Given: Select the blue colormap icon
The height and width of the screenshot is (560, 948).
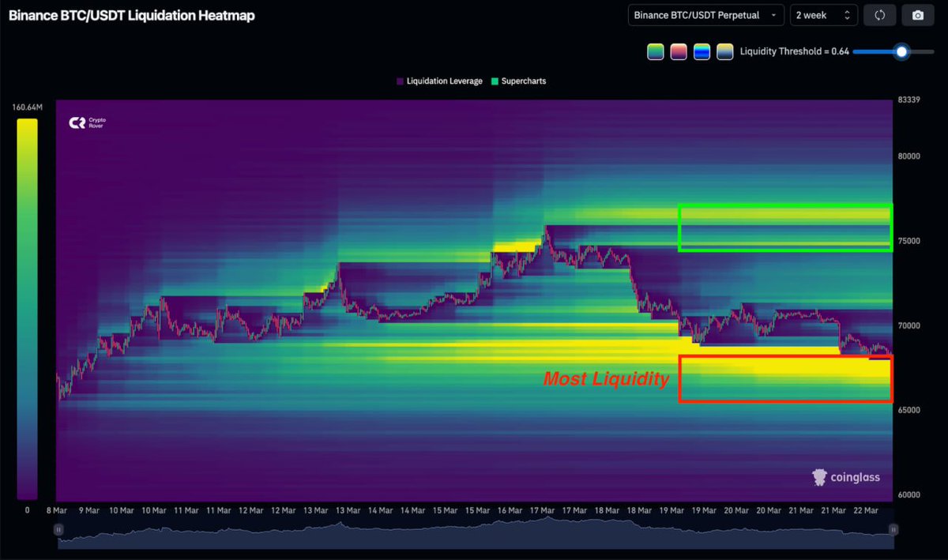Looking at the screenshot, I should pyautogui.click(x=702, y=51).
